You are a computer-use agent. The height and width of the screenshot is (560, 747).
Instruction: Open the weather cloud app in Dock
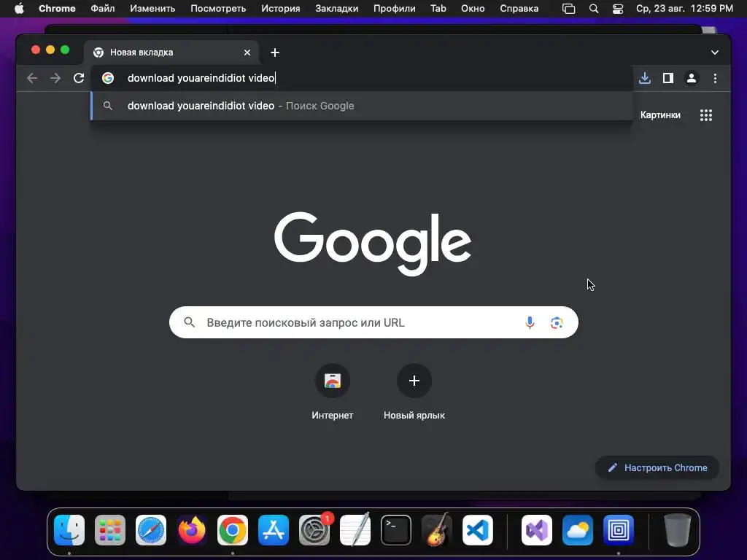[578, 530]
